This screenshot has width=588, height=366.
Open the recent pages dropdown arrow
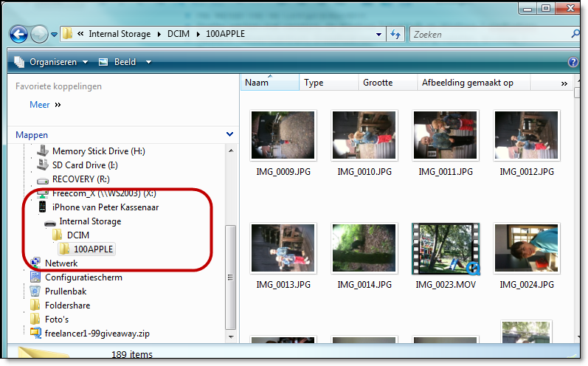point(55,35)
